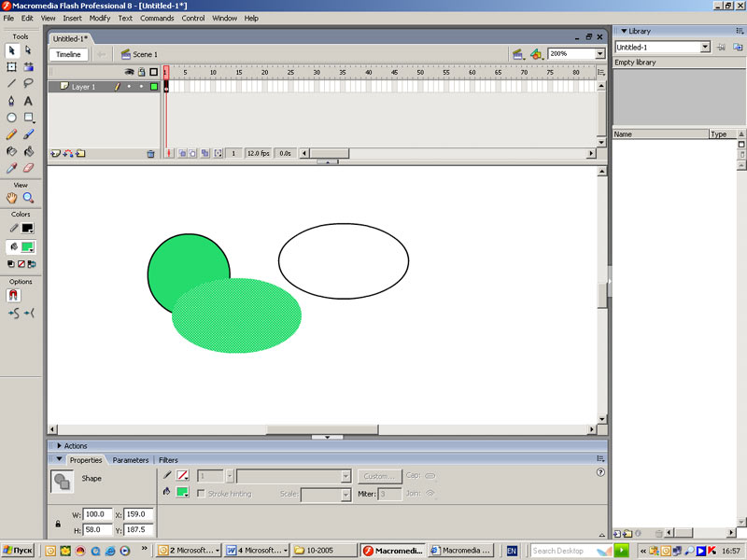747x560 pixels.
Task: Toggle Snap to Objects magnet option
Action: pyautogui.click(x=14, y=295)
